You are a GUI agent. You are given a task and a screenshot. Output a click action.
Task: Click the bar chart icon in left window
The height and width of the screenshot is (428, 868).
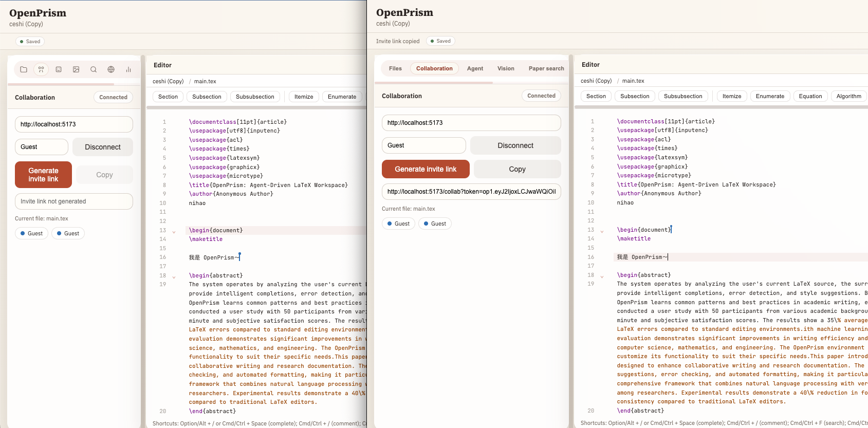(128, 69)
